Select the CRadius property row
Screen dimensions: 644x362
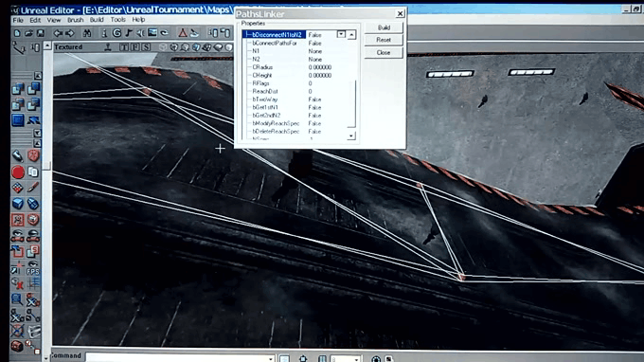(x=300, y=67)
